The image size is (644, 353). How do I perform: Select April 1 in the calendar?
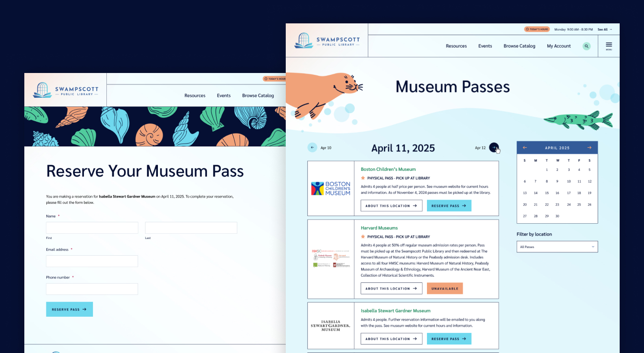click(547, 170)
